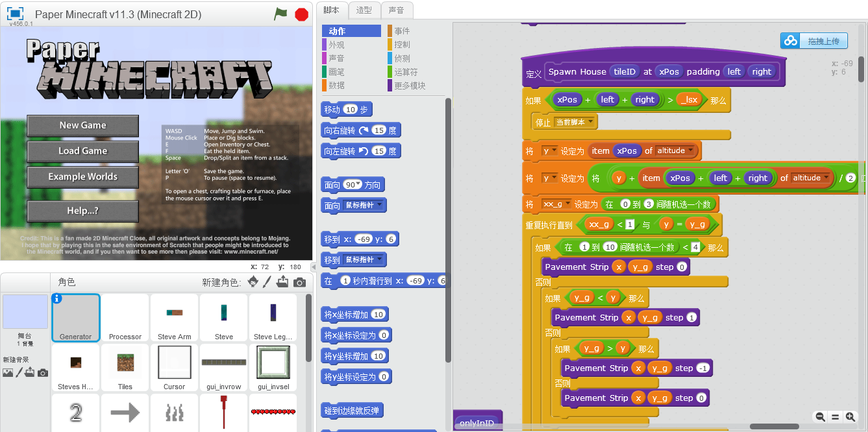
Task: Click the block palette vertical scrollbar
Action: [x=448, y=230]
